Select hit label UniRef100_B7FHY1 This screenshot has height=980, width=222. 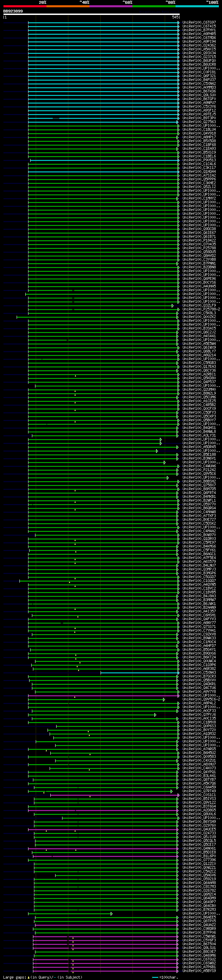pyautogui.click(x=199, y=30)
